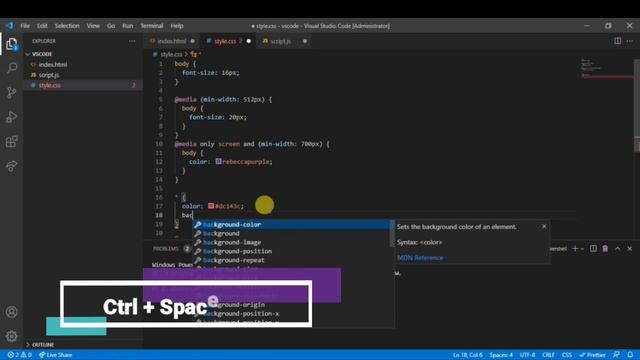
Task: Open the Search view in the activity bar
Action: (12, 68)
